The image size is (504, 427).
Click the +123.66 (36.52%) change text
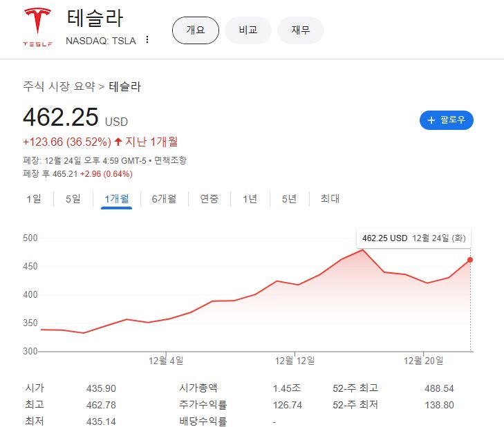(x=67, y=142)
